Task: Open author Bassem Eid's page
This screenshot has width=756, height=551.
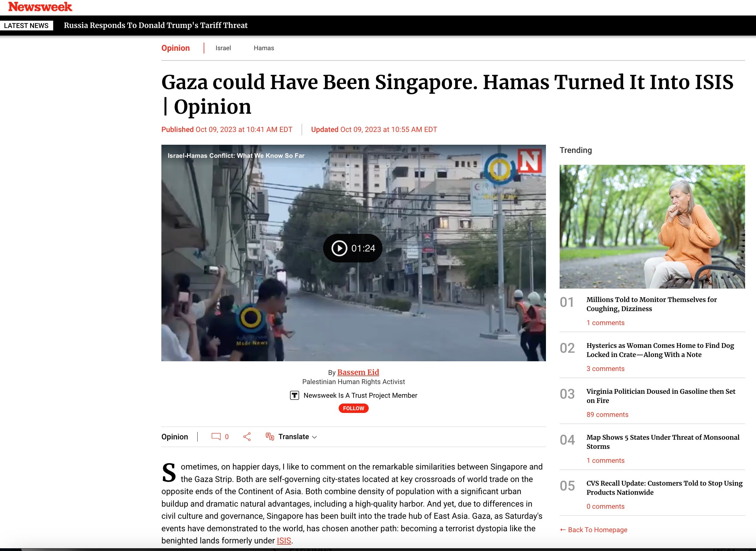Action: 358,372
